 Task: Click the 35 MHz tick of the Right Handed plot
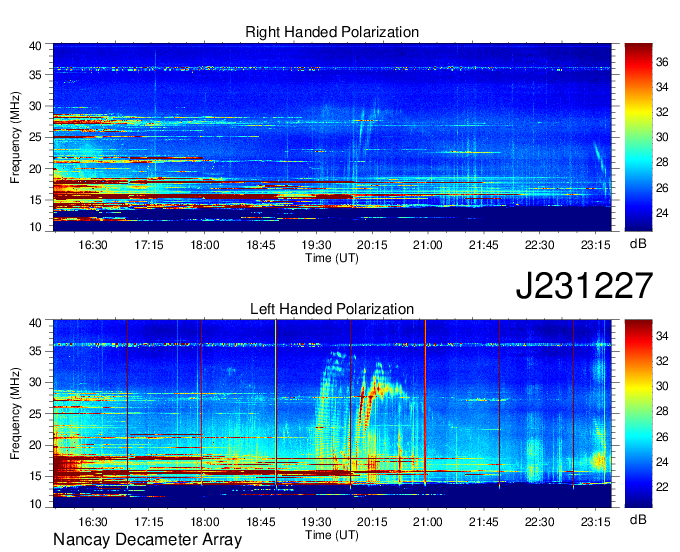(36, 75)
